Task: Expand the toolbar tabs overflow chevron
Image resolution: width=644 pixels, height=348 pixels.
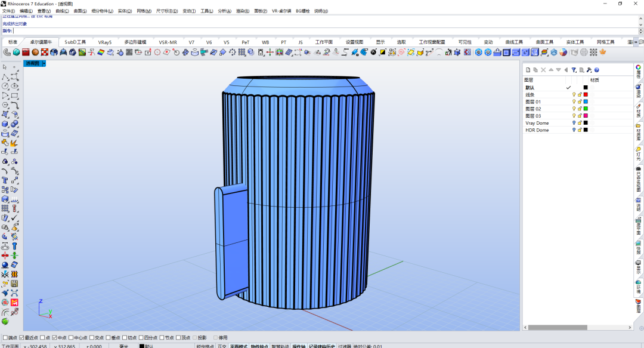Action: [636, 42]
